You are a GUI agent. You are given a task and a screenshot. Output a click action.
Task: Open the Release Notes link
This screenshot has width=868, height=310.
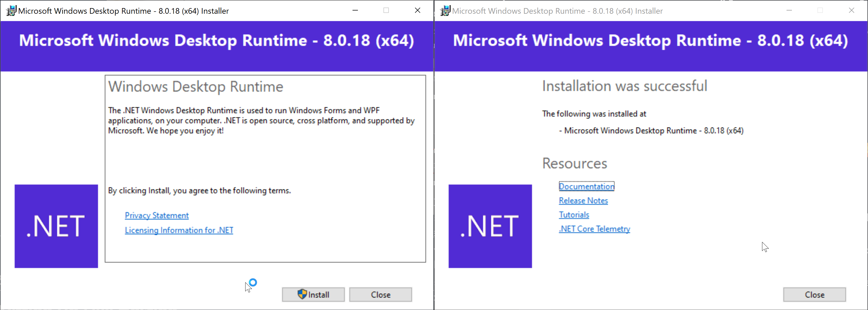click(583, 201)
